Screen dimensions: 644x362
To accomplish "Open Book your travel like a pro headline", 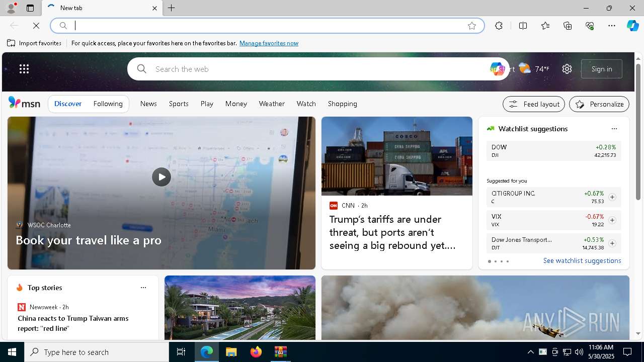I will click(x=89, y=240).
